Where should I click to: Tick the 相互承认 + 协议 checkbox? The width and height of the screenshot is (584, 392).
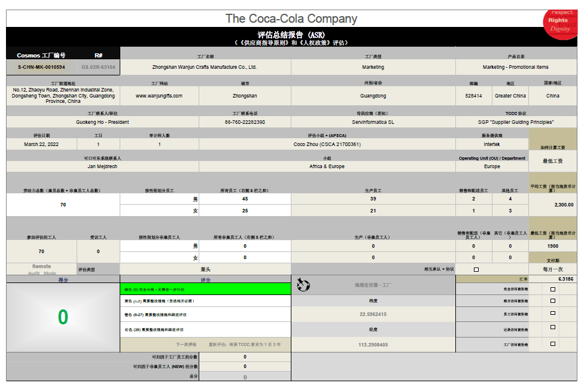pyautogui.click(x=476, y=269)
